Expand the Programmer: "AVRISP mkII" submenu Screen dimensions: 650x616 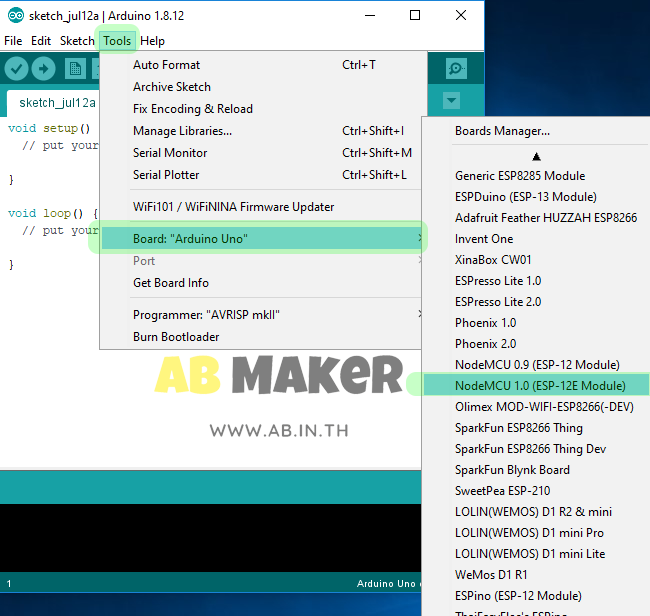point(262,315)
